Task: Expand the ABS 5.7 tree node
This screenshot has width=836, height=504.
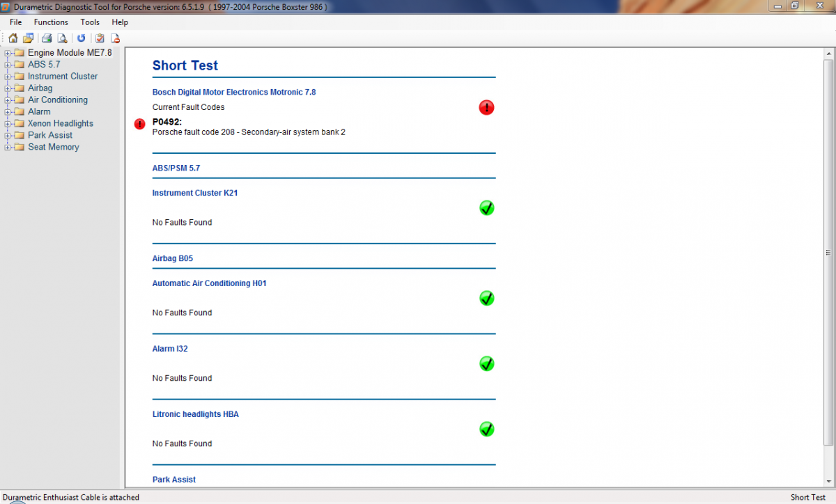Action: (8, 65)
